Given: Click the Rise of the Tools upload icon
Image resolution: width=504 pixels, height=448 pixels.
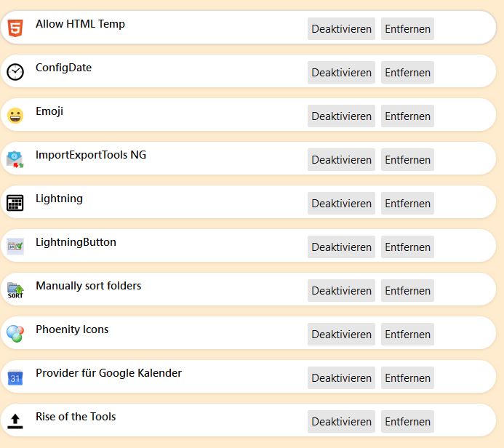Looking at the screenshot, I should point(15,421).
